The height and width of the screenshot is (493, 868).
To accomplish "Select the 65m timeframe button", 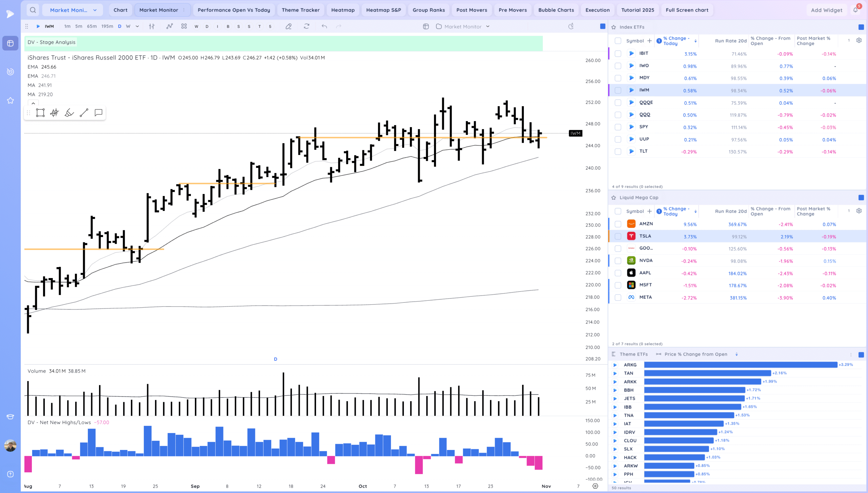I will point(92,26).
